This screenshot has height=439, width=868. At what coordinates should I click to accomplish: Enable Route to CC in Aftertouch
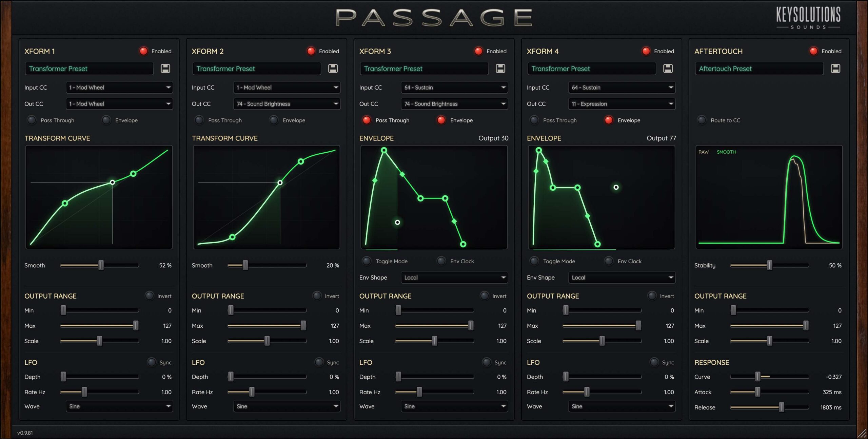(702, 120)
